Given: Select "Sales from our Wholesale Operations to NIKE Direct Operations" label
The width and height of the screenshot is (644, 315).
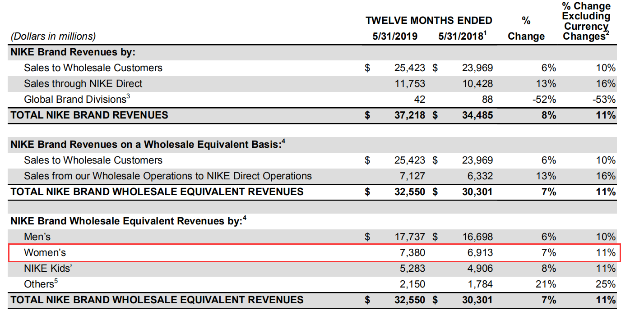Looking at the screenshot, I should click(x=168, y=176).
